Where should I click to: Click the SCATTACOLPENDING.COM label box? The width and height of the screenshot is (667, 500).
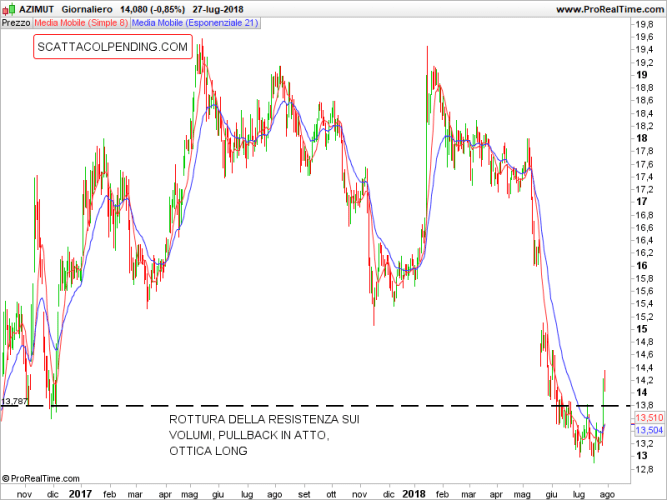point(113,47)
